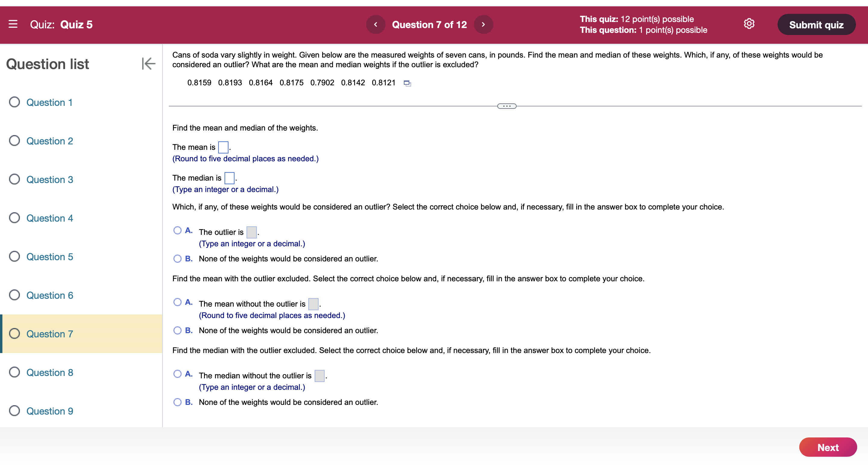Click the mean answer input box
Screen dimensions: 868x470
coord(223,147)
